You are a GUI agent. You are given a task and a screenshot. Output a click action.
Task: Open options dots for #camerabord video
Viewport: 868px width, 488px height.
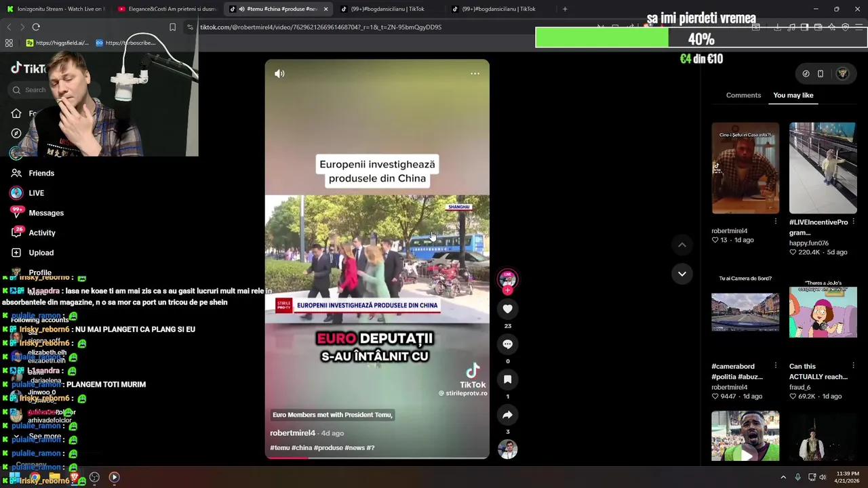(x=776, y=366)
